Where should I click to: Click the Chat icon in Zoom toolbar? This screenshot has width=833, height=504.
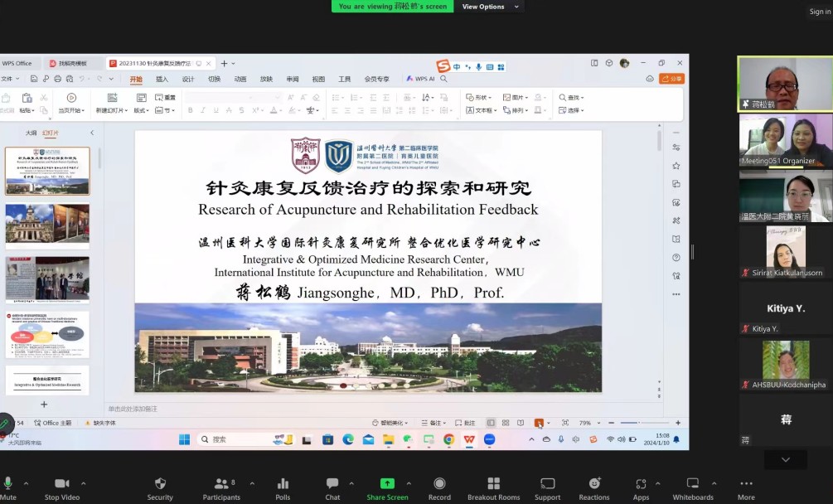pyautogui.click(x=332, y=485)
